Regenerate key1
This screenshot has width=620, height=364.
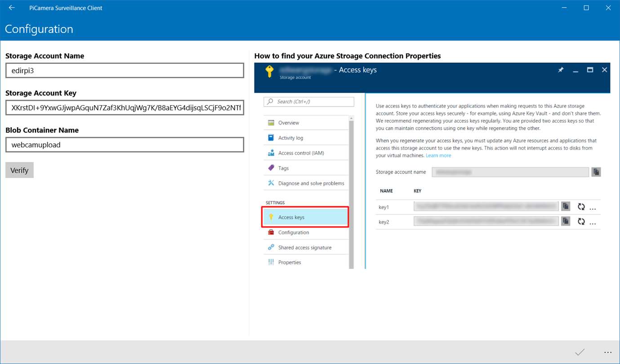point(581,207)
